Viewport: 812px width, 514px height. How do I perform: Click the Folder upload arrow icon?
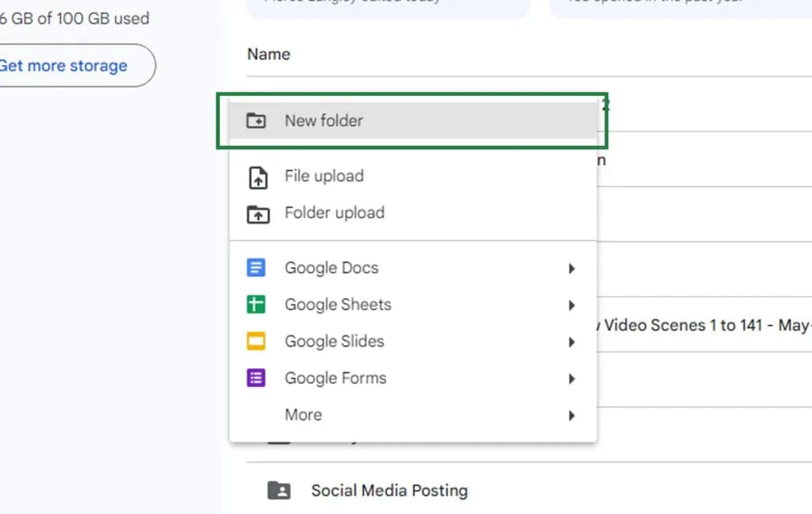coord(258,213)
